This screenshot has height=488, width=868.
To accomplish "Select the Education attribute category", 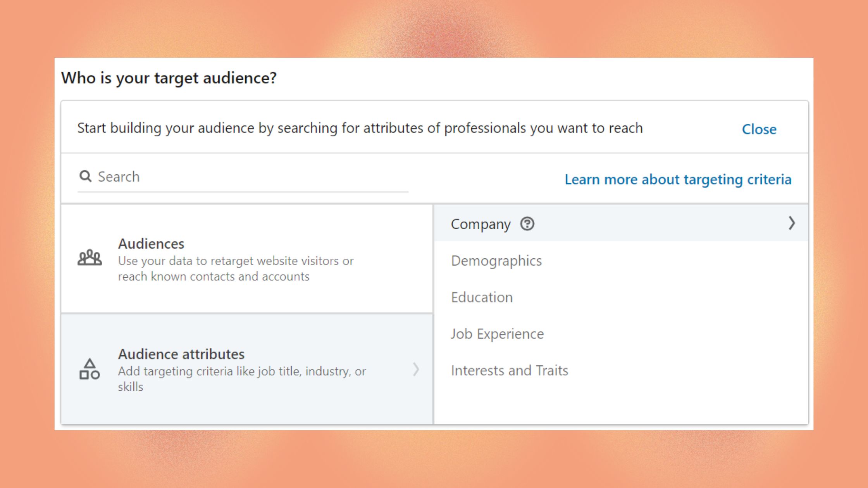I will tap(481, 297).
